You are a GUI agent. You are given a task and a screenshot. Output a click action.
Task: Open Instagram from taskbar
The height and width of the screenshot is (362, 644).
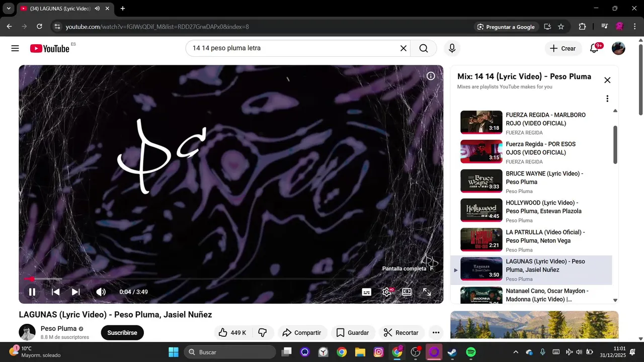tap(378, 352)
